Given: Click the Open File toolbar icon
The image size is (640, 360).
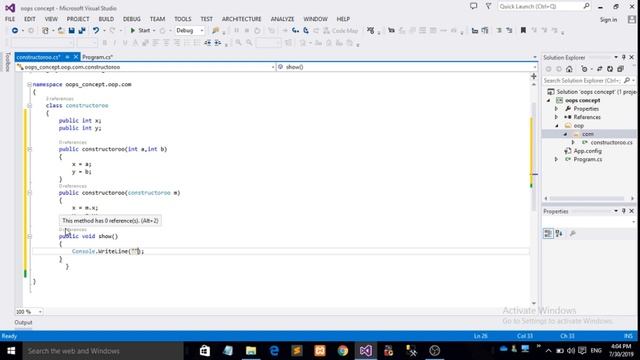Looking at the screenshot, I should tap(61, 31).
